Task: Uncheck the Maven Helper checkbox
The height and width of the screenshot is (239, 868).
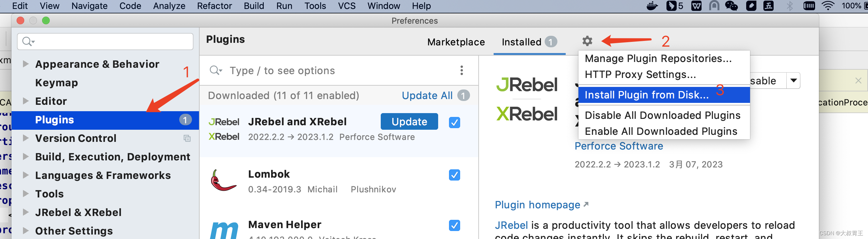Action: tap(454, 226)
